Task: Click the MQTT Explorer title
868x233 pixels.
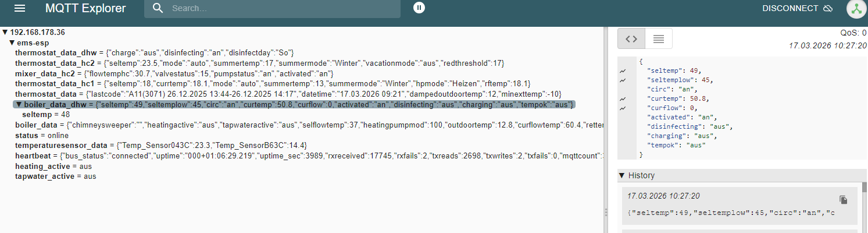Action: pyautogui.click(x=85, y=8)
